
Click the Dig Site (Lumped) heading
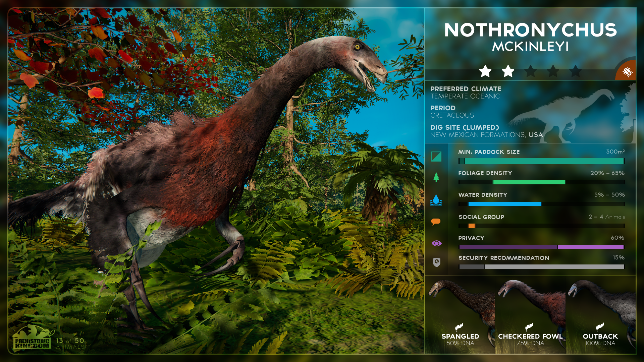(x=465, y=127)
